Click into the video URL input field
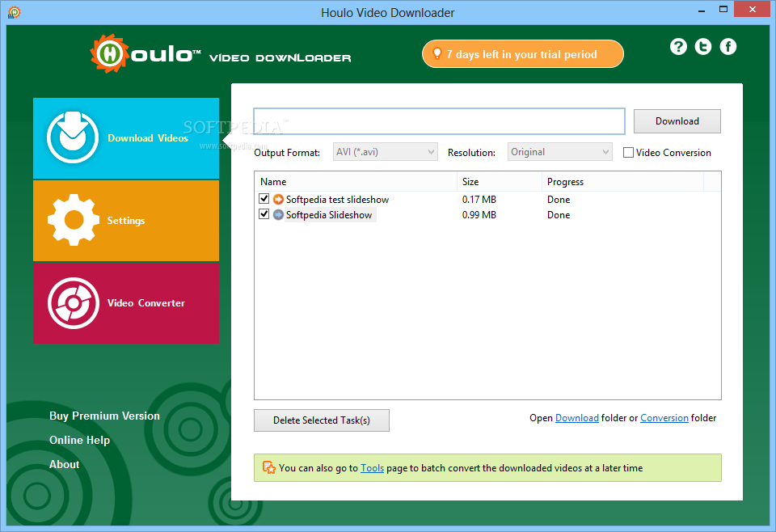Screen dimensions: 776x532 point(439,121)
